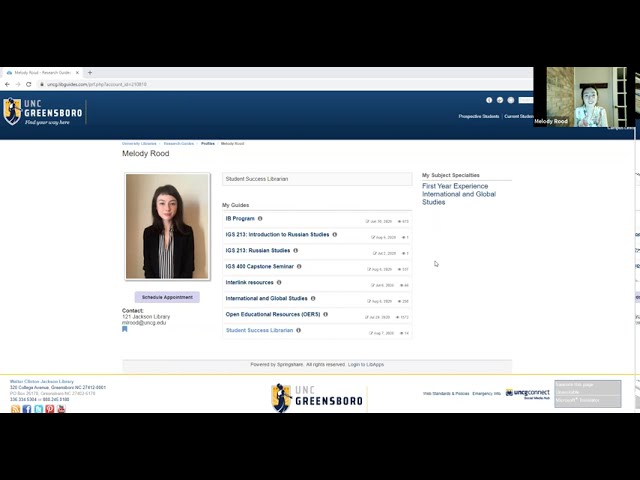Open Emergency Info footer link

[x=486, y=393]
